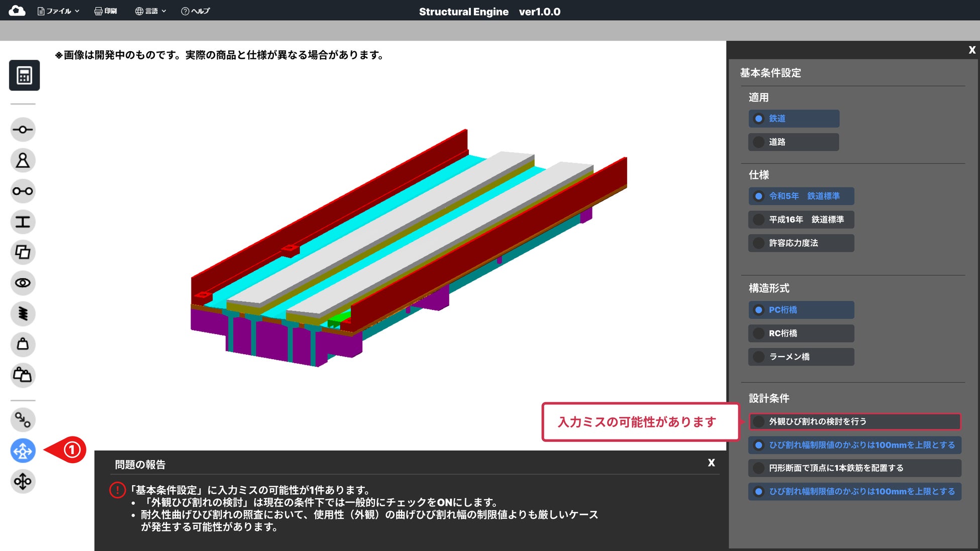Select the two-node member icon

point(23,191)
